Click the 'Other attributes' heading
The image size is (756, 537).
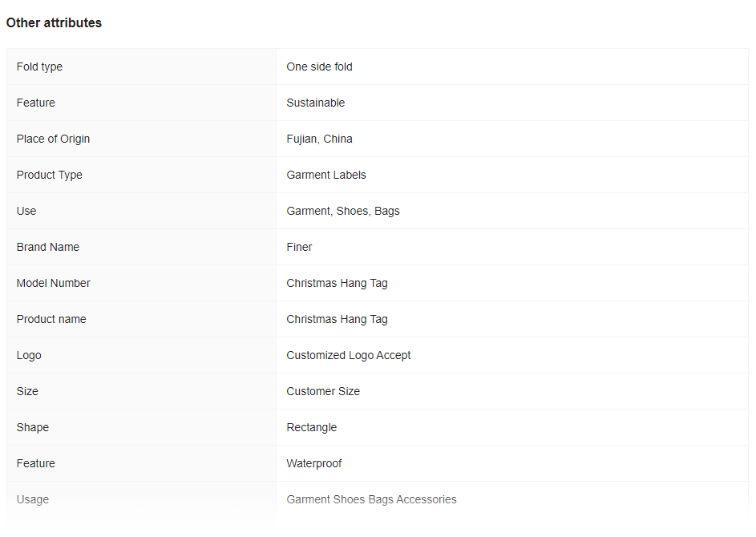point(54,22)
